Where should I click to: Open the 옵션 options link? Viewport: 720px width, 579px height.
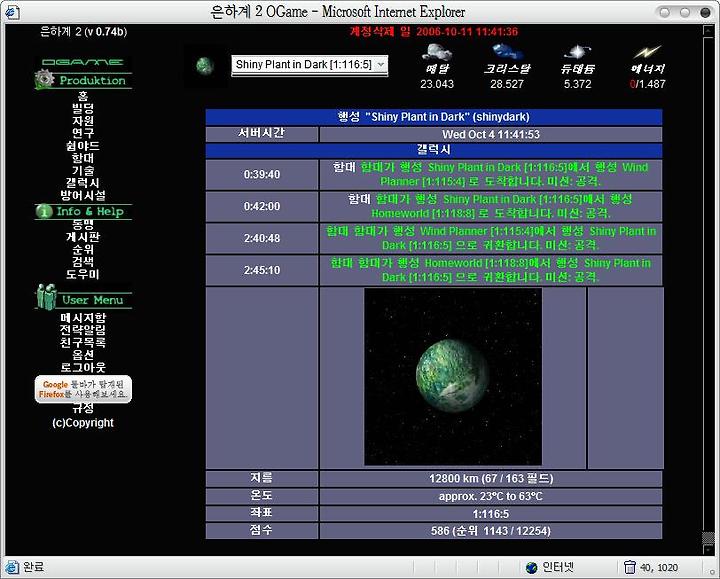(83, 355)
